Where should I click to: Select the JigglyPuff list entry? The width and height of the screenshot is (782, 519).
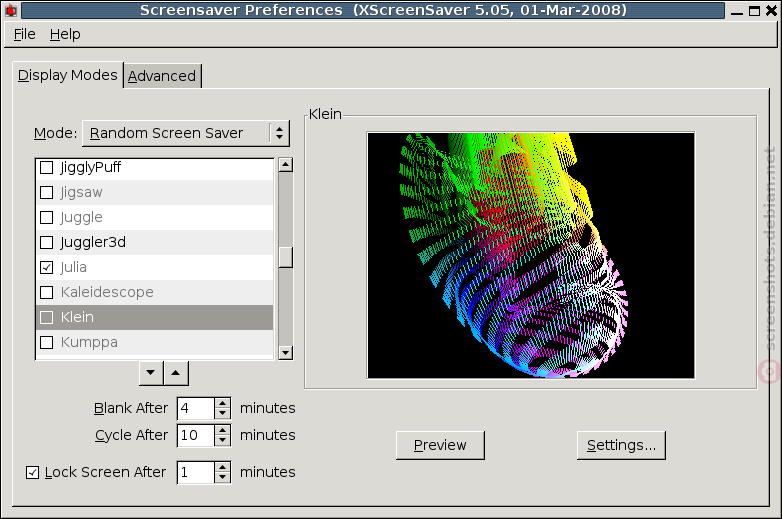tap(155, 168)
